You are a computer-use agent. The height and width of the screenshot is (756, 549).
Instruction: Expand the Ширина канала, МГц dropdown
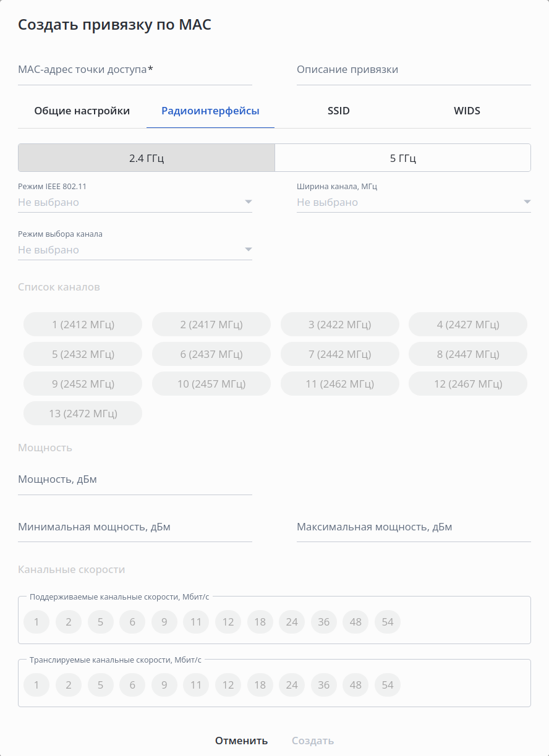point(414,202)
